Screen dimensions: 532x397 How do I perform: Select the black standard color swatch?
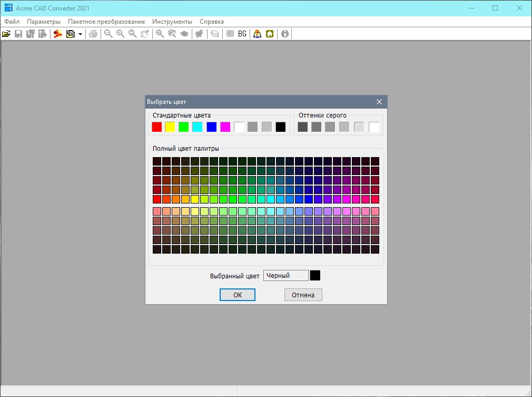point(281,127)
